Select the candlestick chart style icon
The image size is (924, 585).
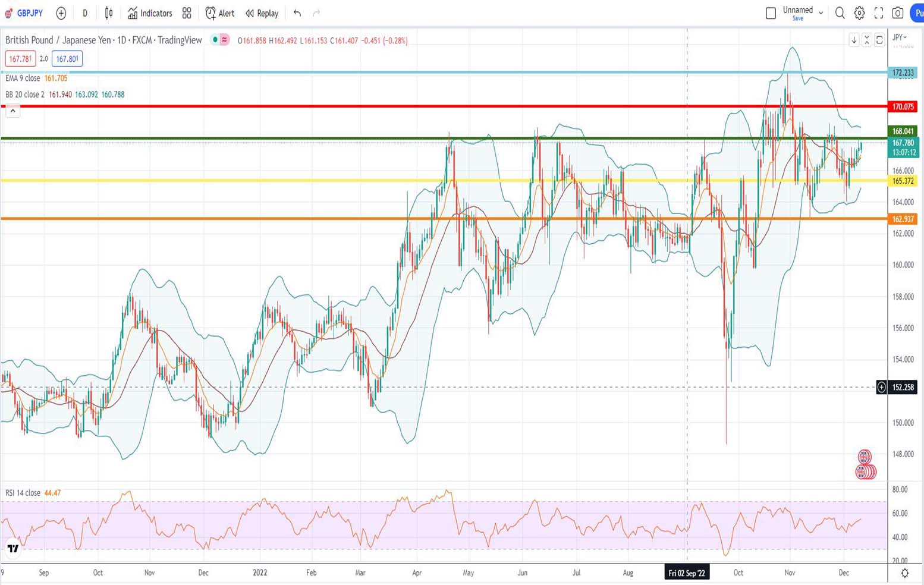[x=108, y=12]
